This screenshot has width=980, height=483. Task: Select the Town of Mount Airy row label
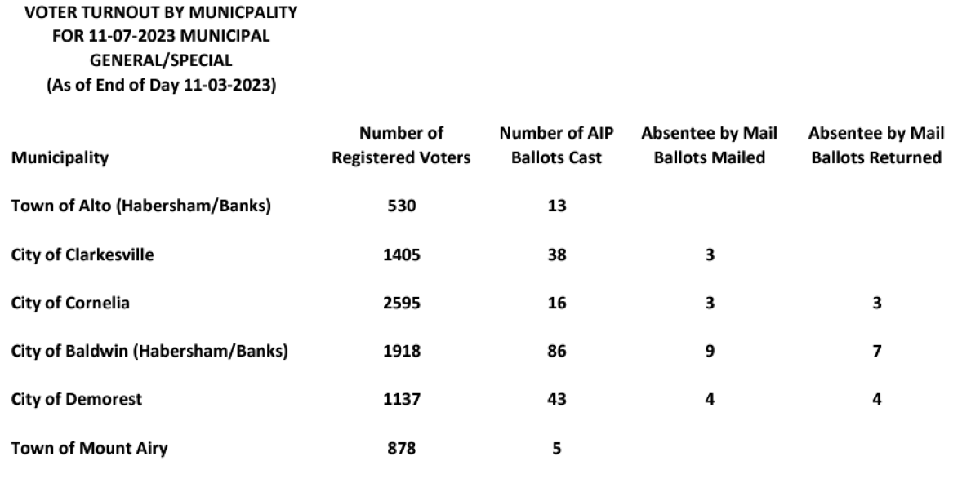pyautogui.click(x=90, y=448)
